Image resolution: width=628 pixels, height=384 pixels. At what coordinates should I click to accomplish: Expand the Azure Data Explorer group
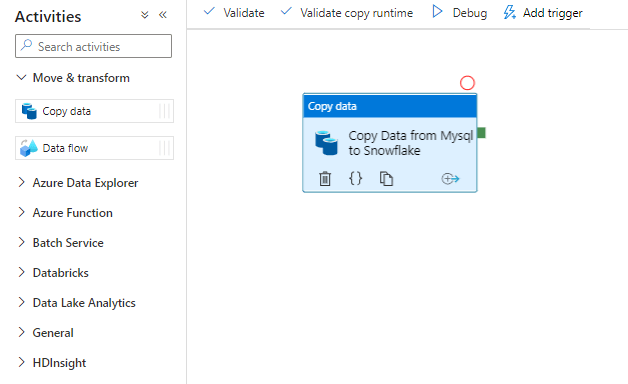point(22,183)
